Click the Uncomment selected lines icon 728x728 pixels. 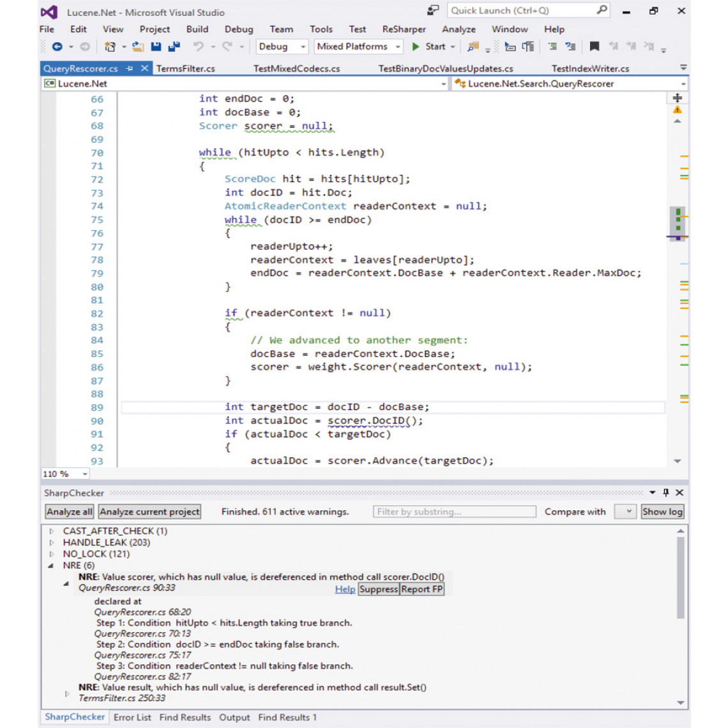tap(570, 47)
